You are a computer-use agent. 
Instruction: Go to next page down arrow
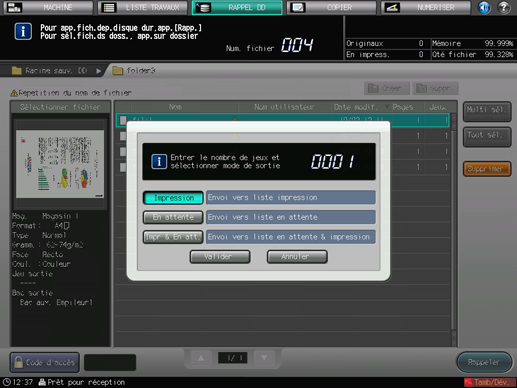click(x=264, y=358)
